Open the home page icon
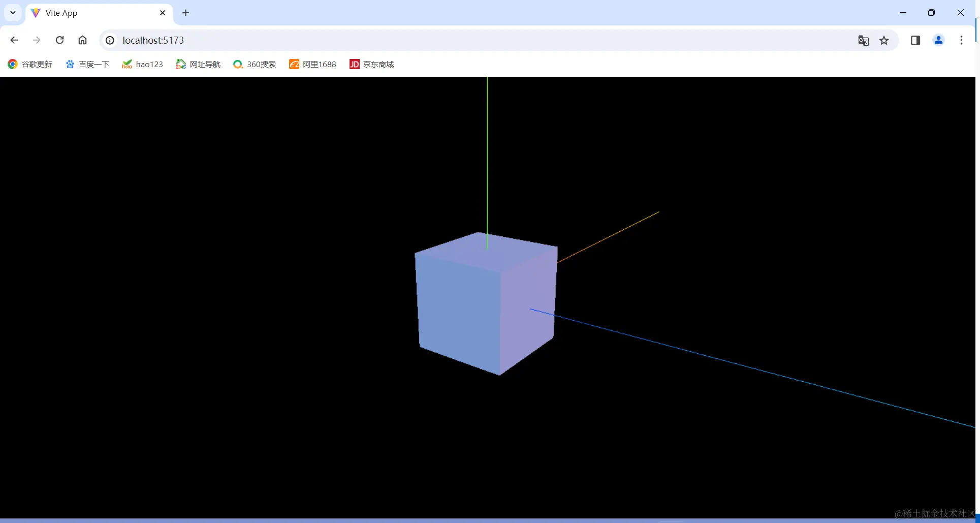Screen dimensions: 980x523 (82, 40)
